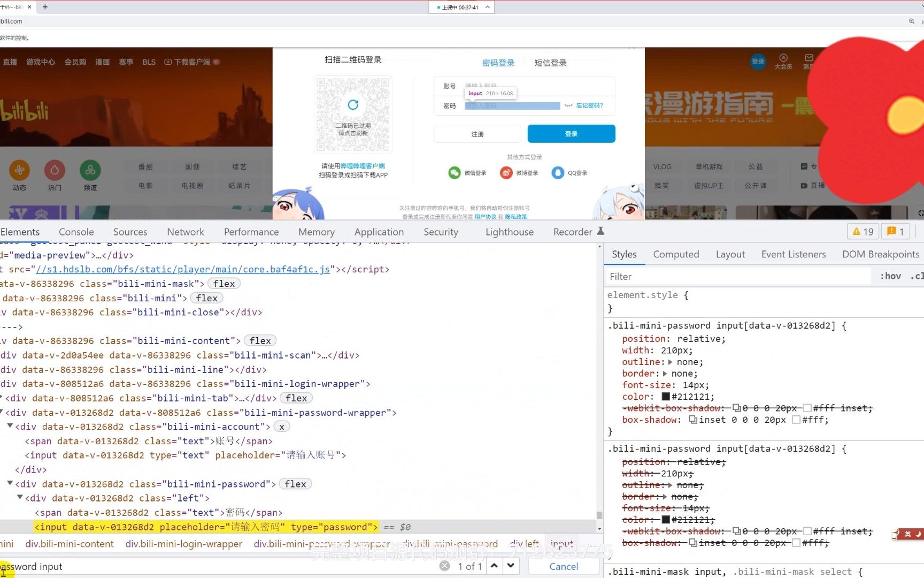Select div.bili-mini-login-wrapper in breadcrumb
This screenshot has width=924, height=578.
183,544
